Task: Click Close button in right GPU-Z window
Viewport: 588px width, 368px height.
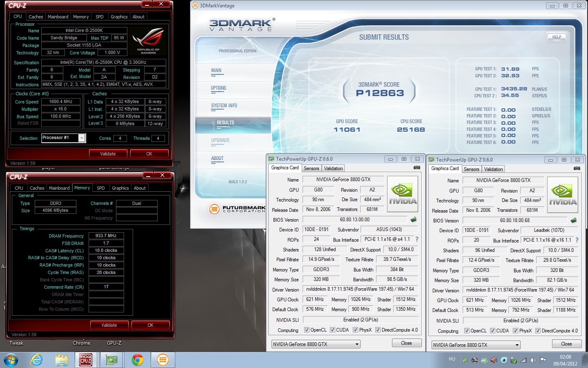Action: click(x=566, y=344)
